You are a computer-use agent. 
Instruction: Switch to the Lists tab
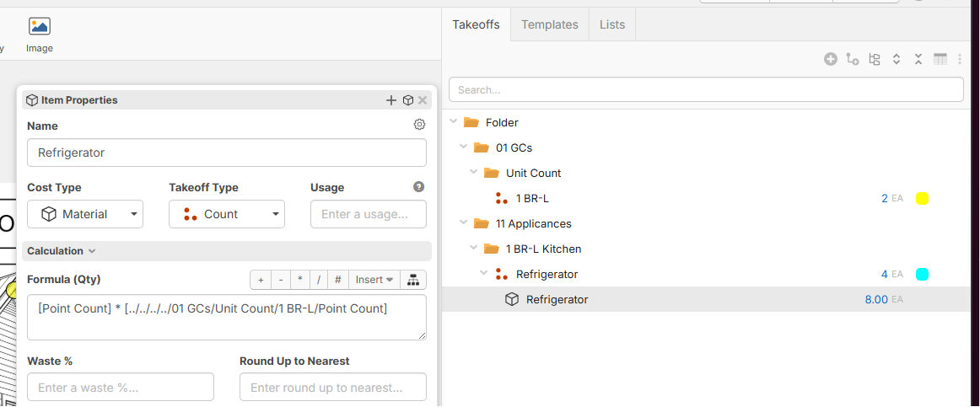[612, 25]
